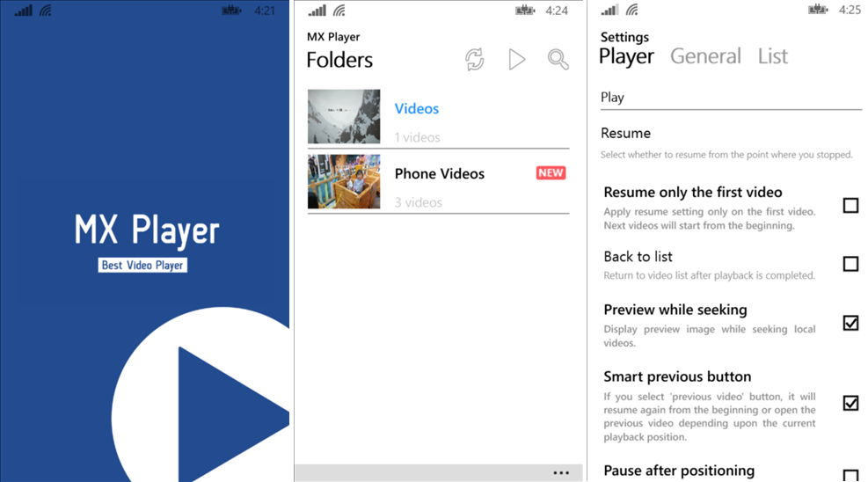The width and height of the screenshot is (868, 482).
Task: Tap the Videos folder thumbnail
Action: (344, 117)
